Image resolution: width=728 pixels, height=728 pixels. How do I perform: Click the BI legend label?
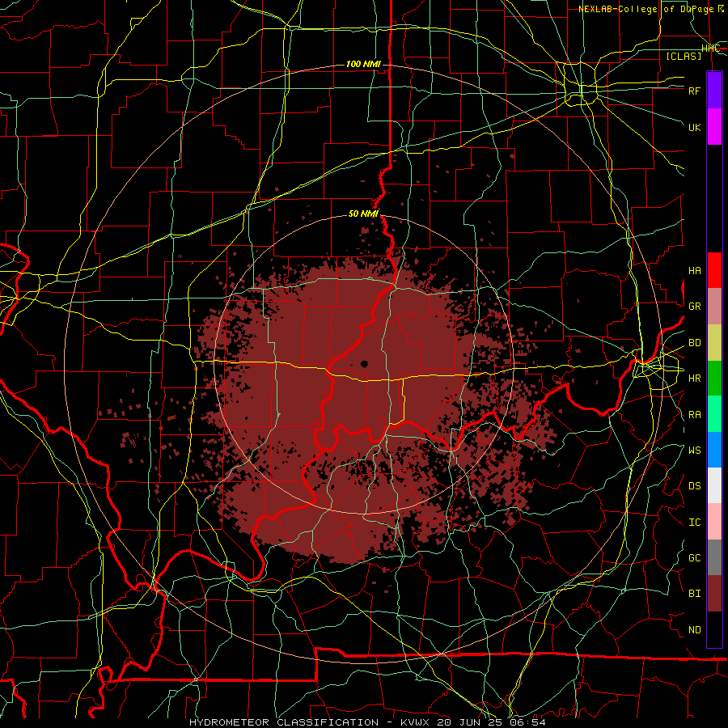pos(694,594)
